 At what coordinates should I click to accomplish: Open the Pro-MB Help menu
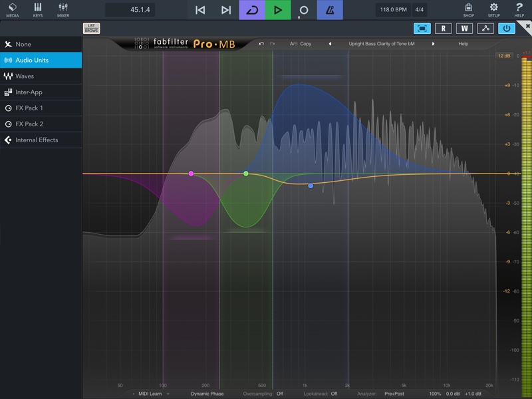(463, 44)
